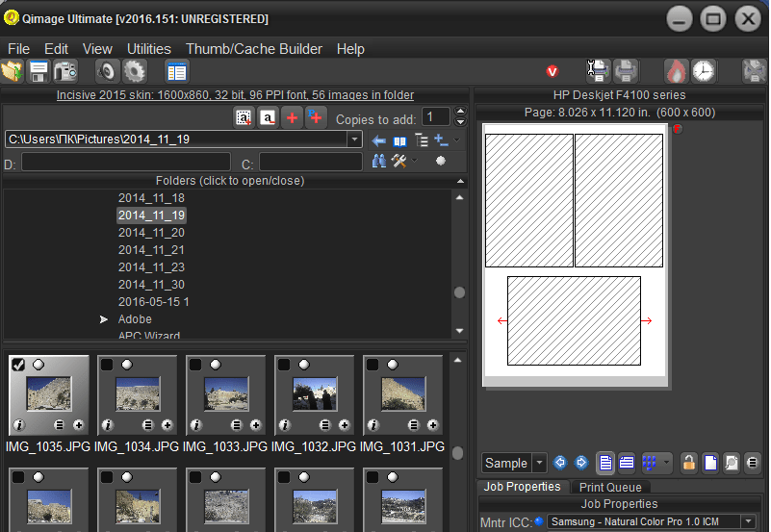Check the IMG_1034.JPG thumbnail checkbox
Screen dimensions: 771x532
tap(107, 366)
